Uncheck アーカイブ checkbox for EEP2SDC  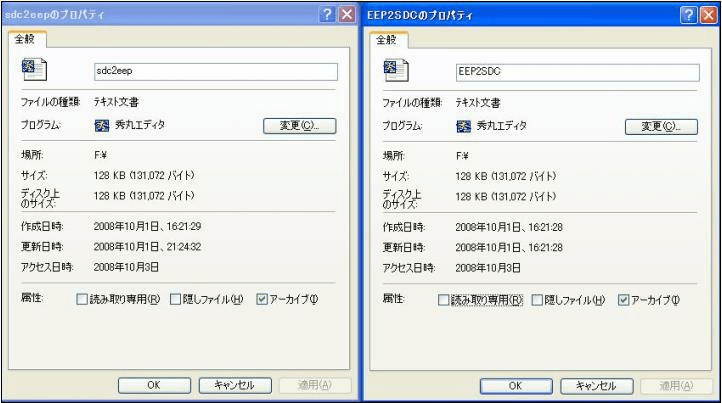pos(624,300)
